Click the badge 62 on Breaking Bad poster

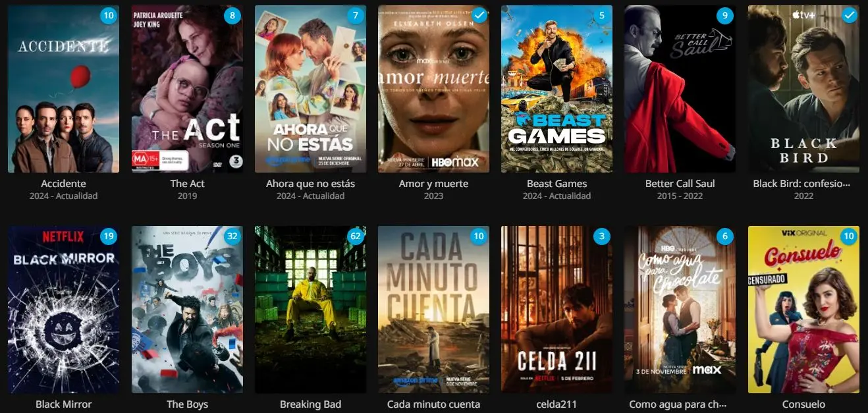(x=356, y=236)
